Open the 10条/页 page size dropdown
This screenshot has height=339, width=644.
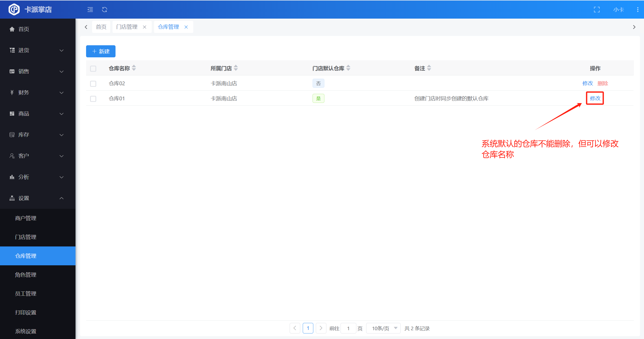(383, 328)
